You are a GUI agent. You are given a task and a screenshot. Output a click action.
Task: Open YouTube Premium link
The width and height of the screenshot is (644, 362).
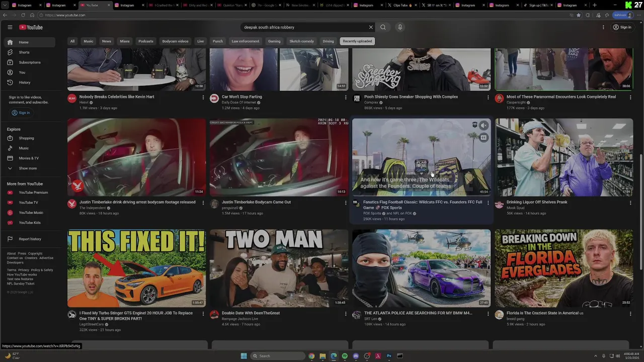30,193
